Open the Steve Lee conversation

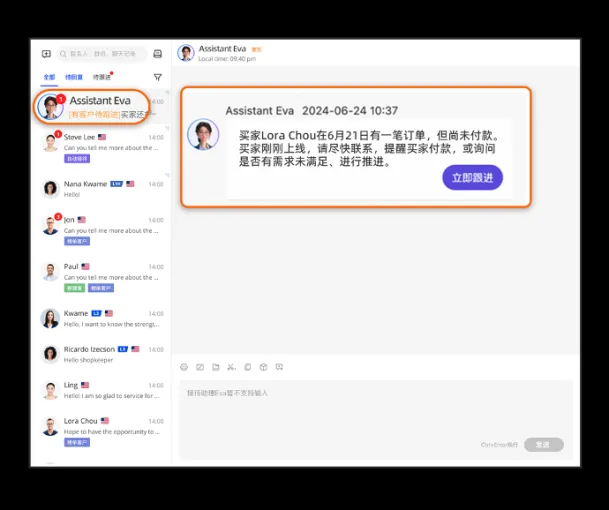point(102,148)
